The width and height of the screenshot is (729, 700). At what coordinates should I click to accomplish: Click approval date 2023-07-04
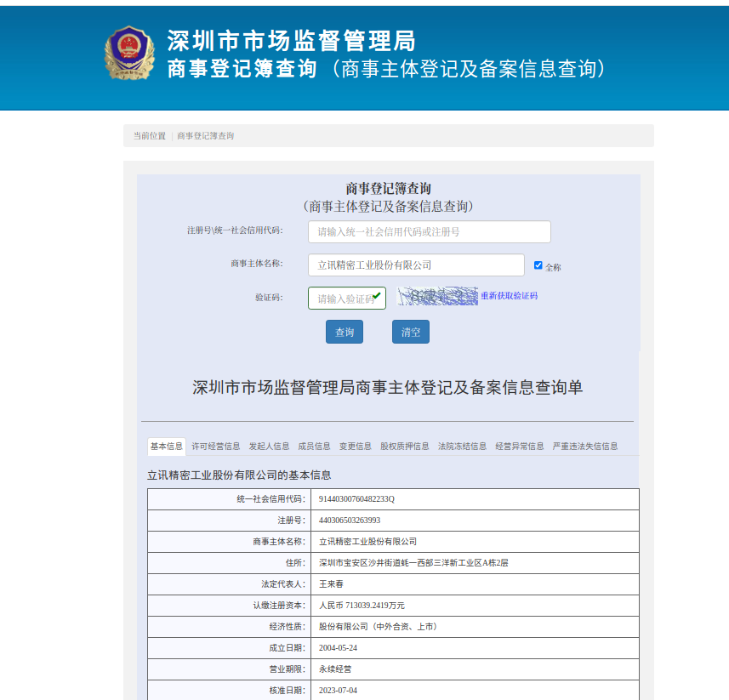coord(338,691)
